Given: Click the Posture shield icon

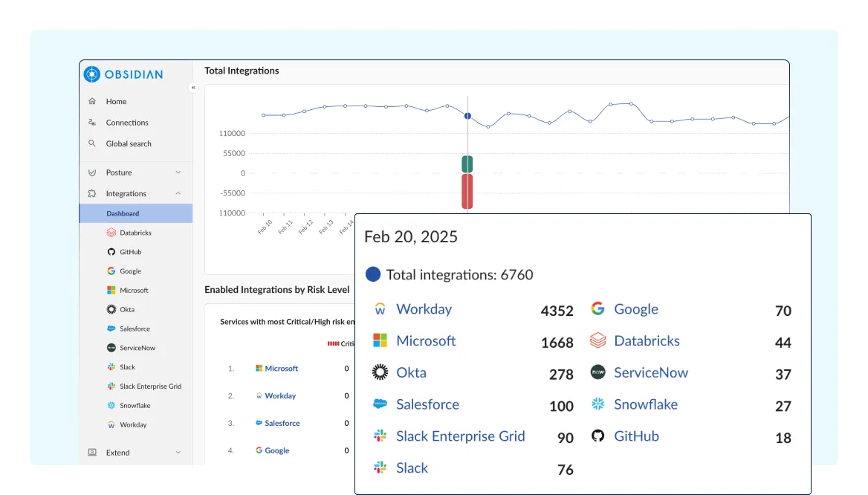Looking at the screenshot, I should (92, 172).
